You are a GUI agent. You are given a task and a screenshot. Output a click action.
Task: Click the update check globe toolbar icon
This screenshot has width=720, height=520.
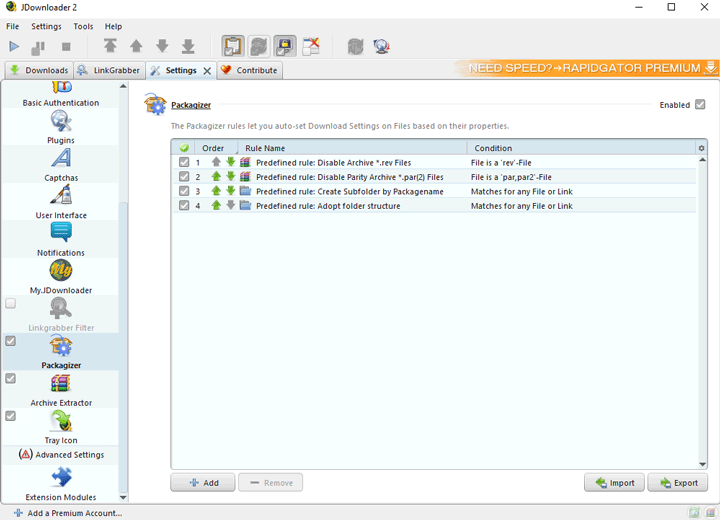click(x=382, y=46)
